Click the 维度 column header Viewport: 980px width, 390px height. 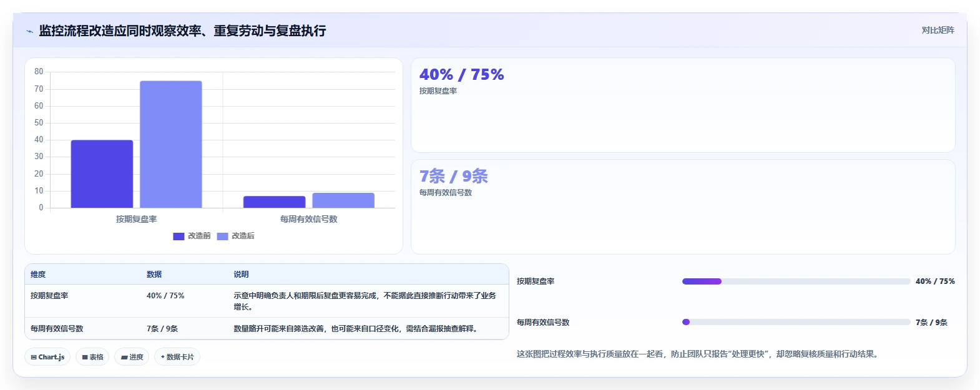click(38, 275)
